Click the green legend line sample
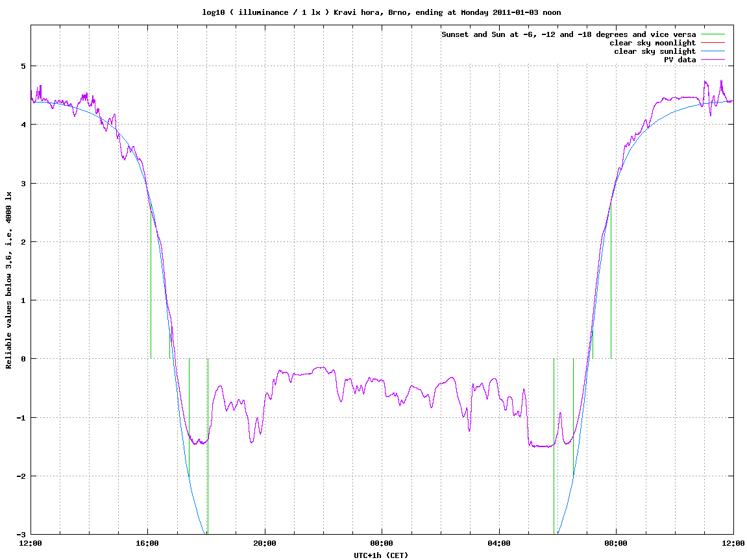The height and width of the screenshot is (560, 747). point(713,34)
